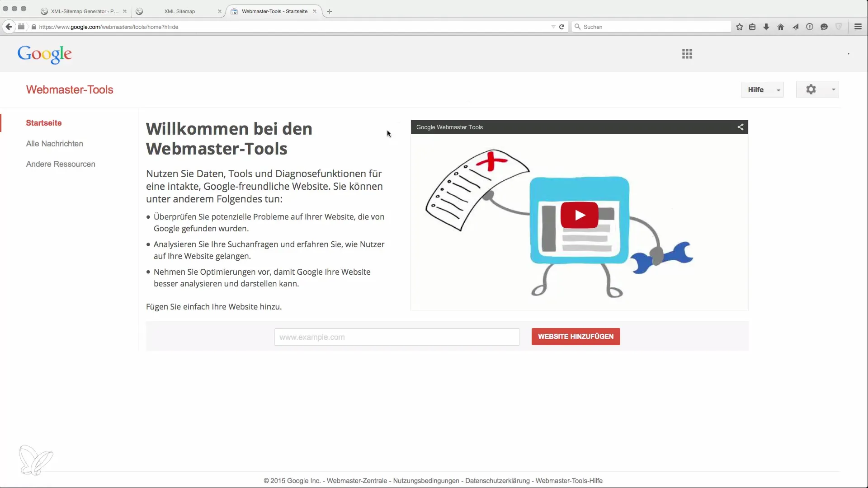Click the paper plane send icon
Image resolution: width=868 pixels, height=488 pixels.
[795, 27]
